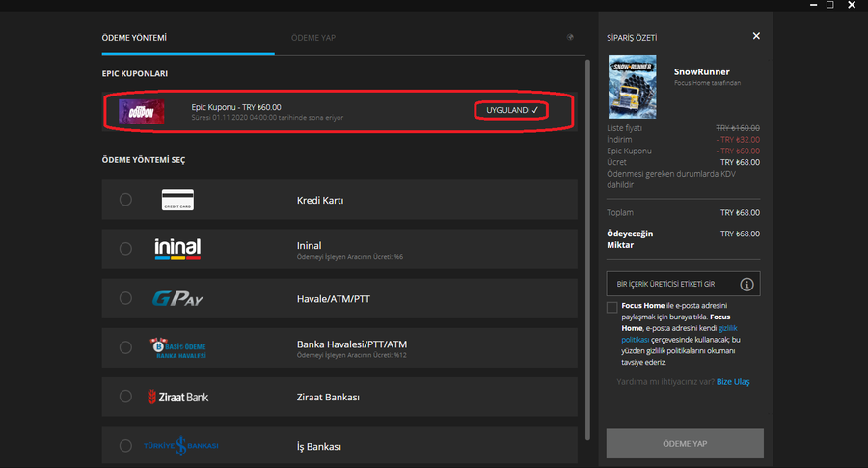This screenshot has width=868, height=468.
Task: Tick the Focus Home email sharing checkbox
Action: point(612,308)
